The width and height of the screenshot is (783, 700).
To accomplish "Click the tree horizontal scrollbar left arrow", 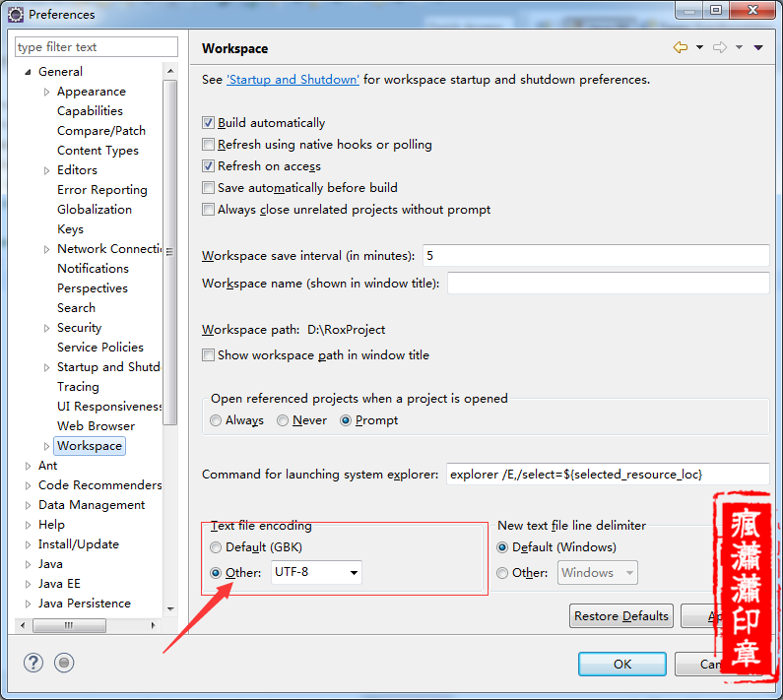I will point(22,625).
